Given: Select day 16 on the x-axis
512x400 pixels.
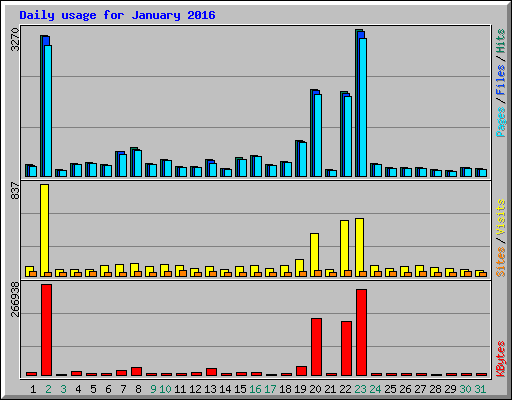Looking at the screenshot, I should 255,389.
